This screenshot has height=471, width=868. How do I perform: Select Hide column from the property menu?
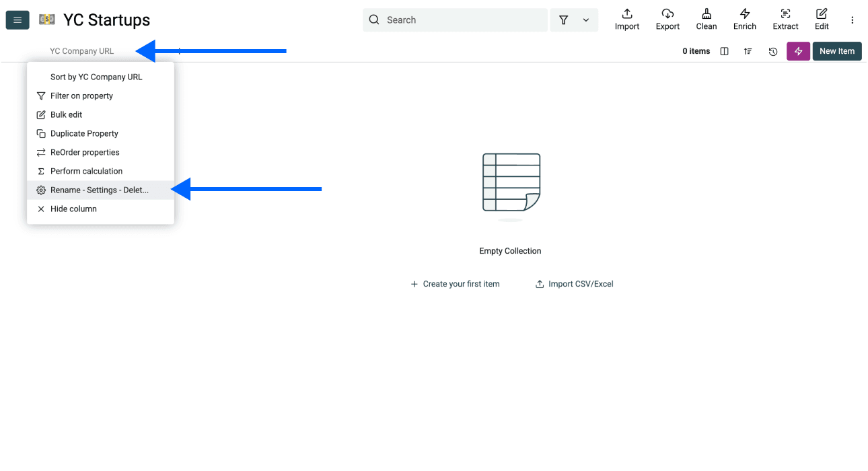[73, 209]
